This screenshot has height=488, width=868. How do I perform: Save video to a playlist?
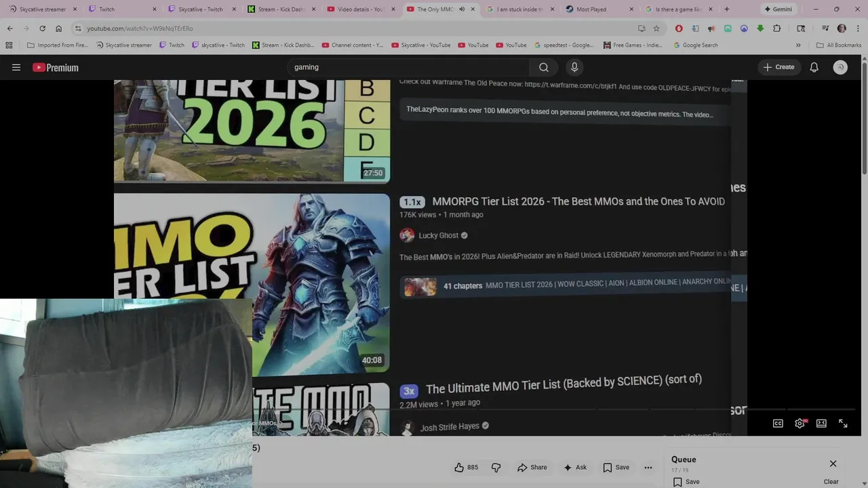[616, 467]
